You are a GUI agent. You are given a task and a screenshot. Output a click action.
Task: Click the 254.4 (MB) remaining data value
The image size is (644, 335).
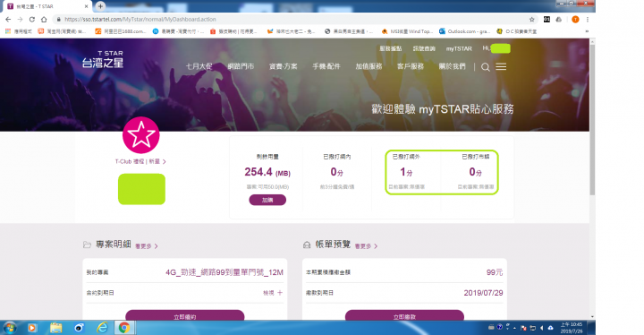pos(267,172)
